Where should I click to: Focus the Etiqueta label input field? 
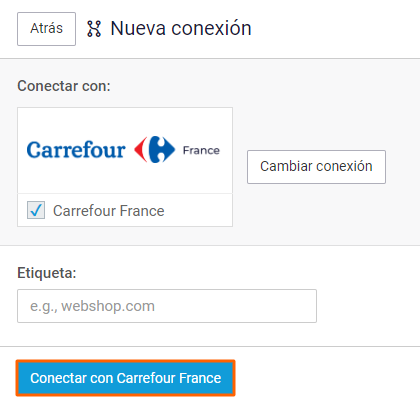(x=167, y=306)
